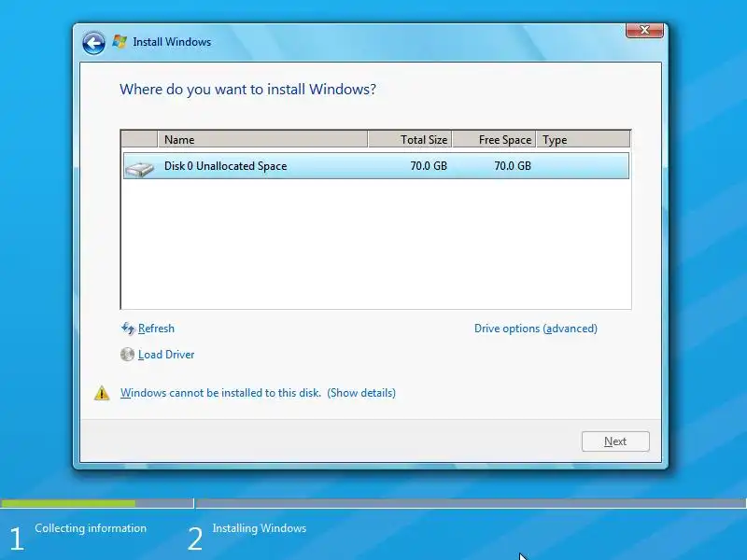The width and height of the screenshot is (747, 560).
Task: Click the yellow warning triangle icon
Action: coord(102,393)
